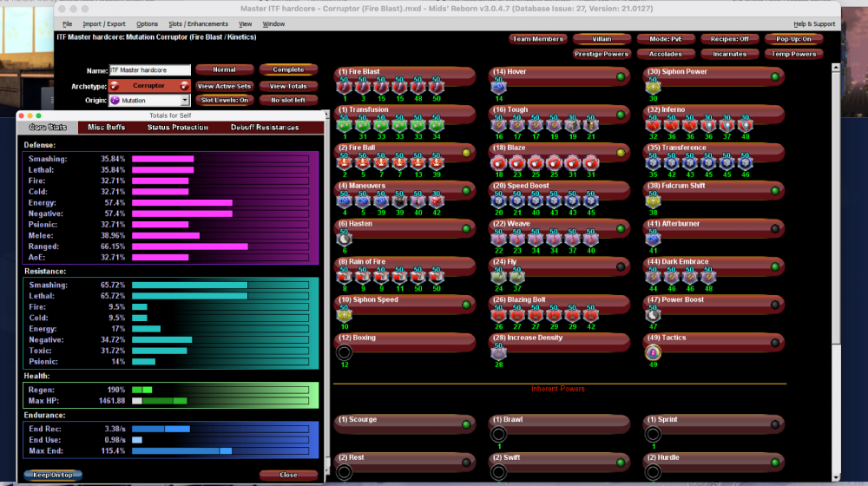Open Help & Support menu
This screenshot has width=868, height=486.
click(814, 23)
